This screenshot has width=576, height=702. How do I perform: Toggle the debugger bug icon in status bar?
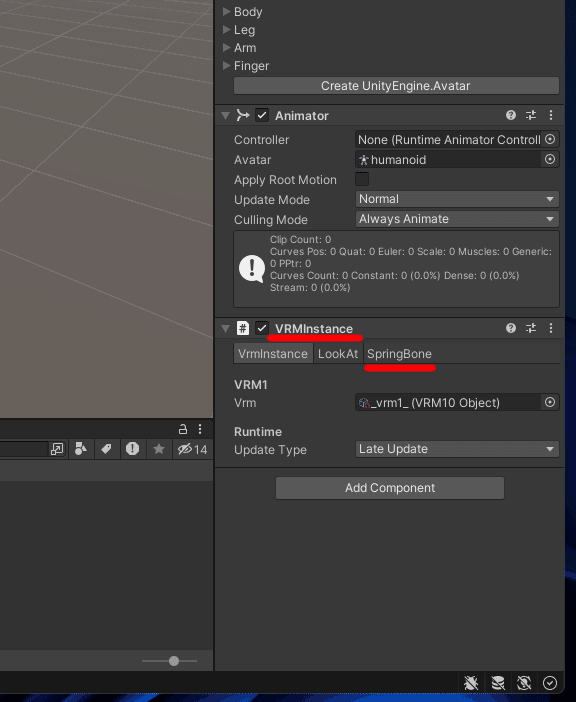(471, 683)
